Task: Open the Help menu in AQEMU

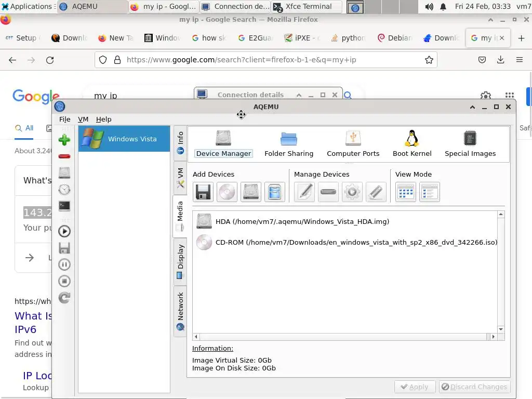Action: 103,119
